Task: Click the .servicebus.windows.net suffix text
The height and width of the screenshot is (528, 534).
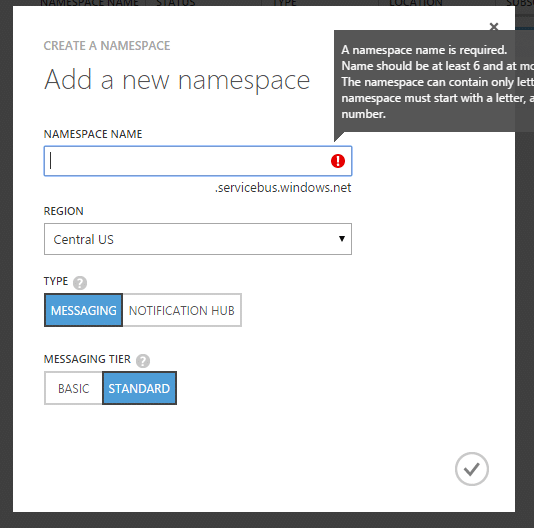Action: click(x=283, y=187)
